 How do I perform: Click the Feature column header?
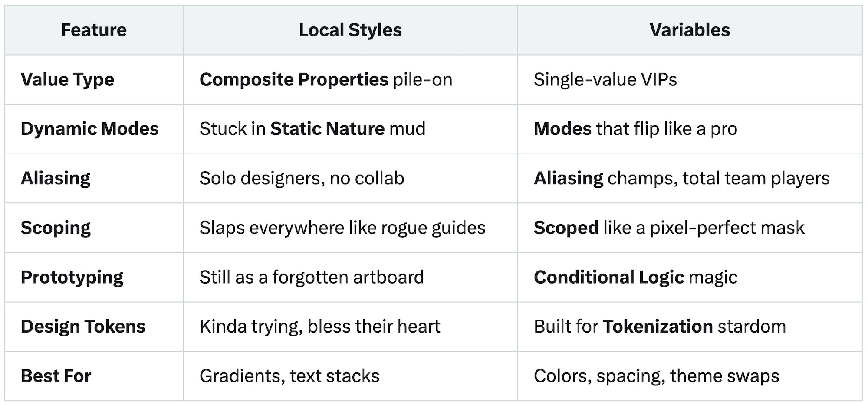coord(94,30)
